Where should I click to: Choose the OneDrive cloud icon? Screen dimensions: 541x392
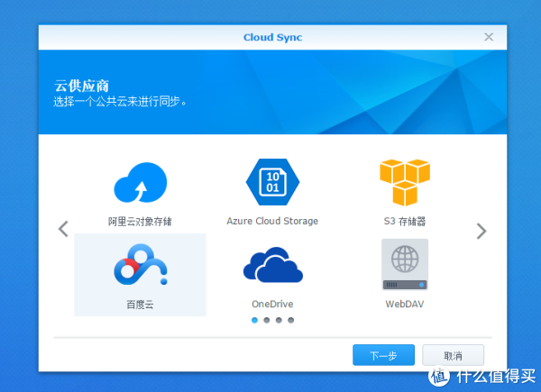click(271, 266)
